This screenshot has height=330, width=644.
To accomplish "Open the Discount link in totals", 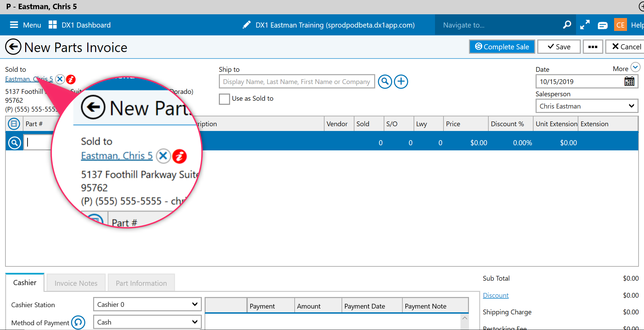I will pyautogui.click(x=496, y=295).
